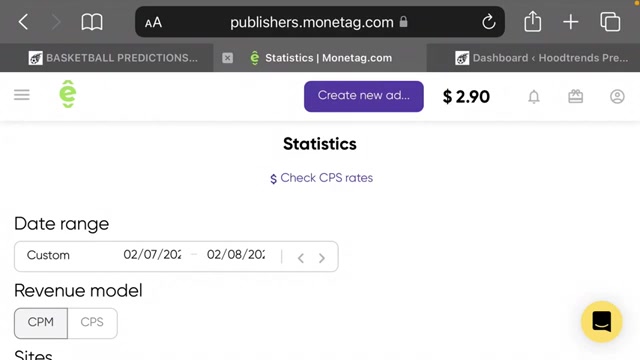Image resolution: width=640 pixels, height=360 pixels.
Task: Tap the Safari share icon
Action: pyautogui.click(x=533, y=21)
